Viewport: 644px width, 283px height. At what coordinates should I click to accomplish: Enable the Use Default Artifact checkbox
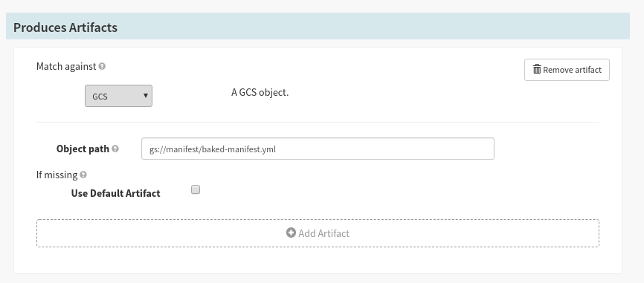click(196, 189)
